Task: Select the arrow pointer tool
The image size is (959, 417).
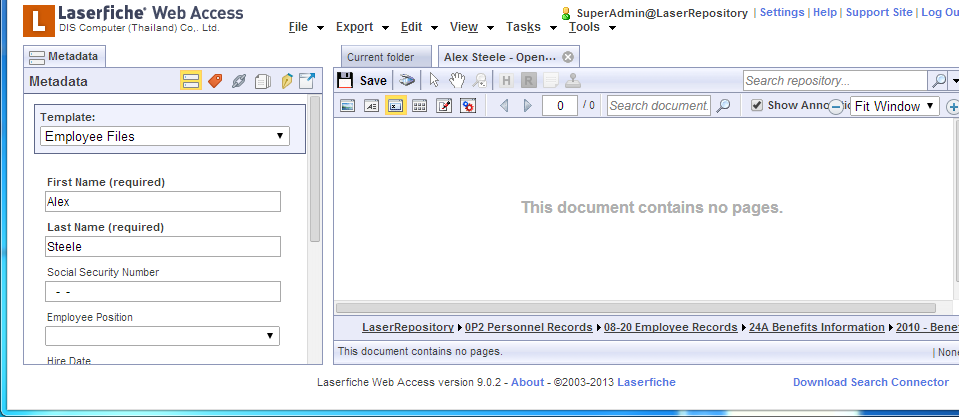Action: pos(434,80)
